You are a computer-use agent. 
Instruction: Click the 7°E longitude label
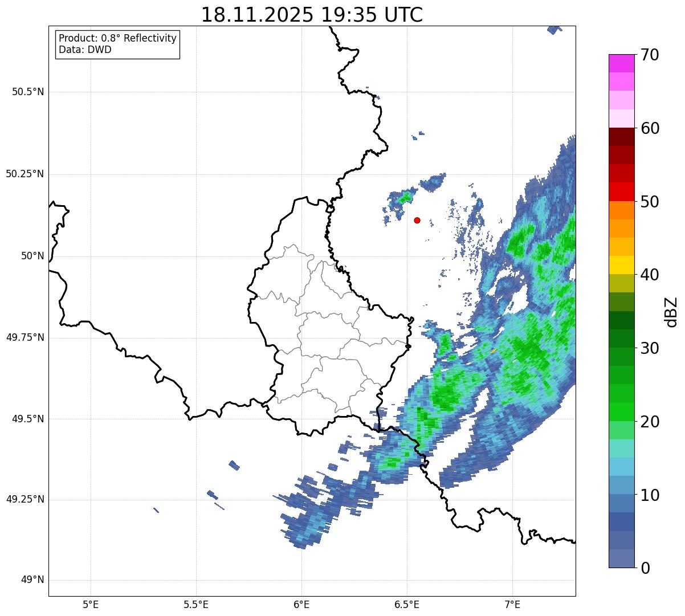tap(512, 604)
